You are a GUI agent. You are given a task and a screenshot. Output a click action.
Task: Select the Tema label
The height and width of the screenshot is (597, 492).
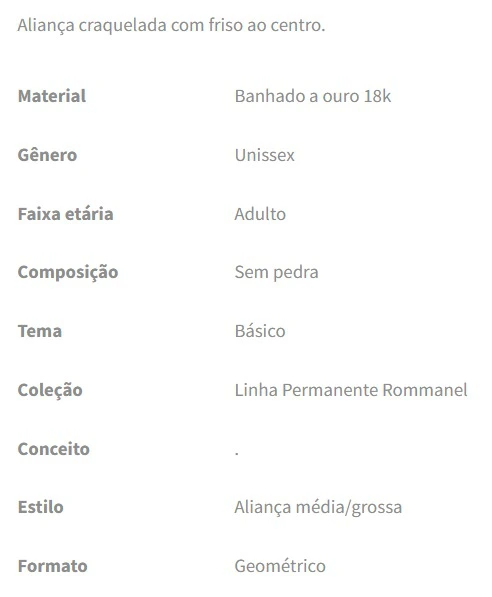[x=40, y=331]
